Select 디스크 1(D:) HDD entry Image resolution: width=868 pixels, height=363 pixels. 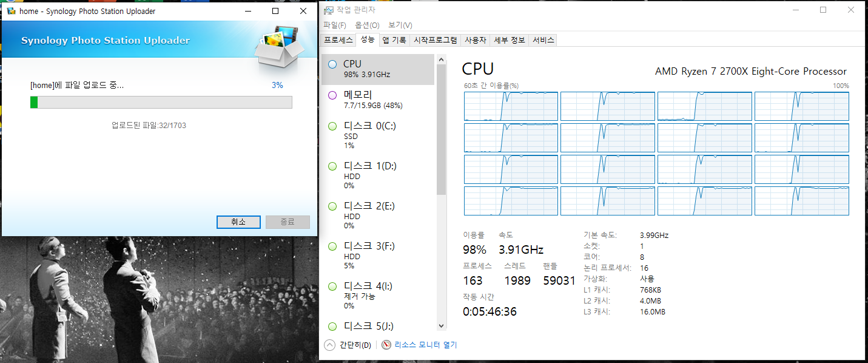point(378,175)
